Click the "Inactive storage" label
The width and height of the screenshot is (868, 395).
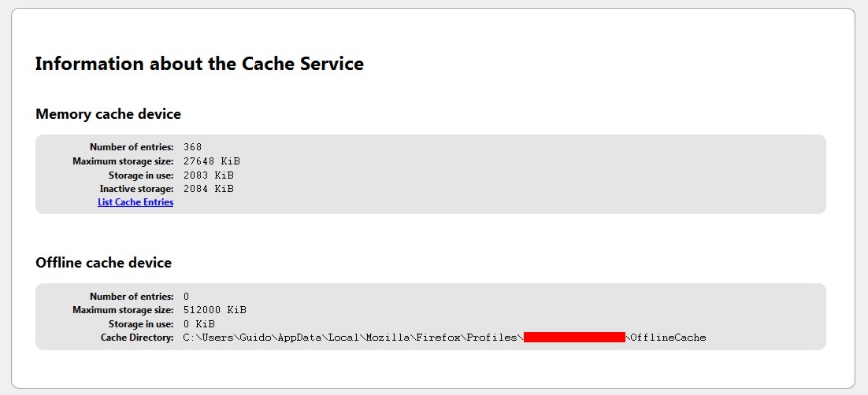(136, 189)
